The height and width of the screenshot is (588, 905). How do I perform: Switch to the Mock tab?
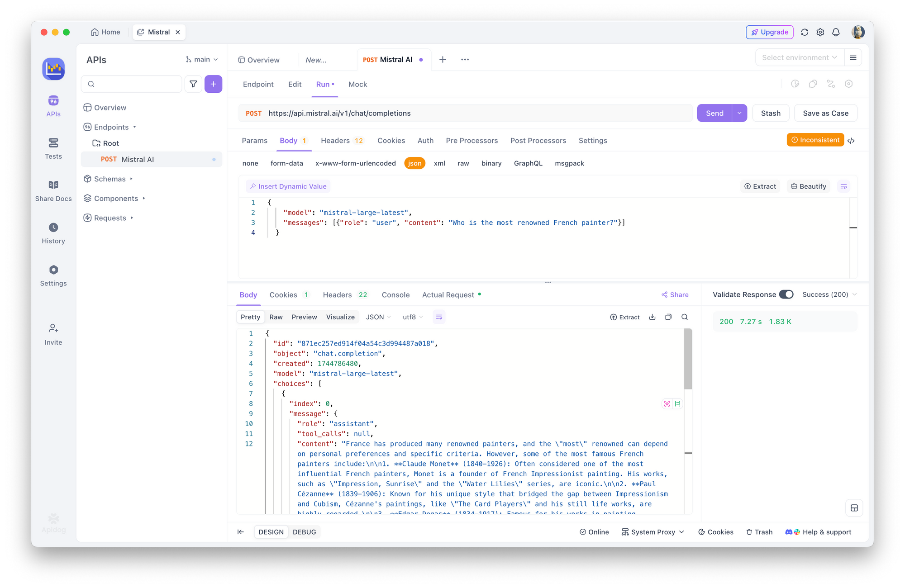click(357, 84)
